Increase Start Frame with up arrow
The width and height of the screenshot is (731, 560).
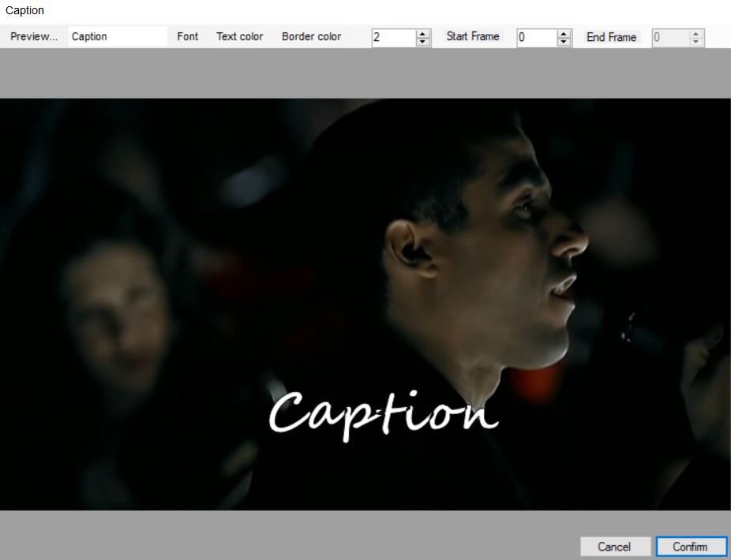point(564,34)
